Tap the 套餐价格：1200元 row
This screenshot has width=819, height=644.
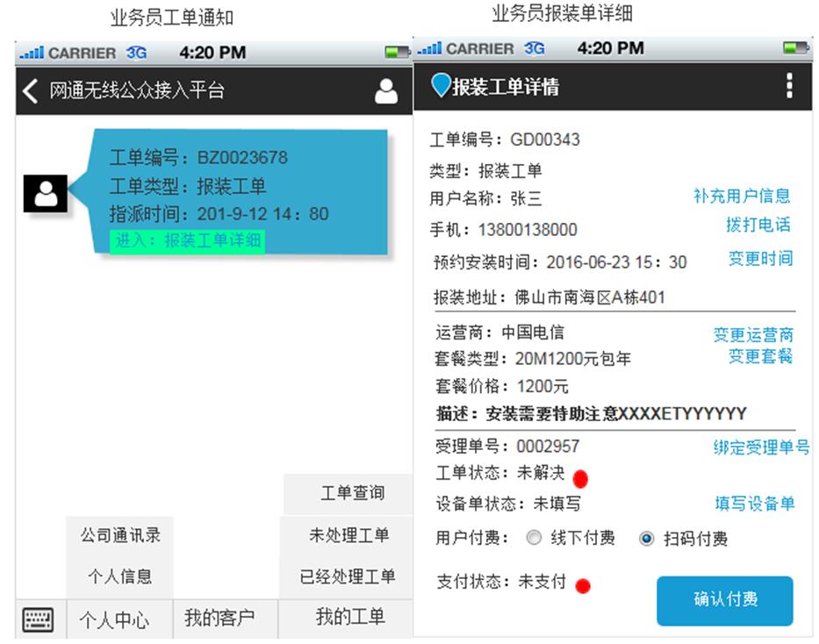click(502, 386)
